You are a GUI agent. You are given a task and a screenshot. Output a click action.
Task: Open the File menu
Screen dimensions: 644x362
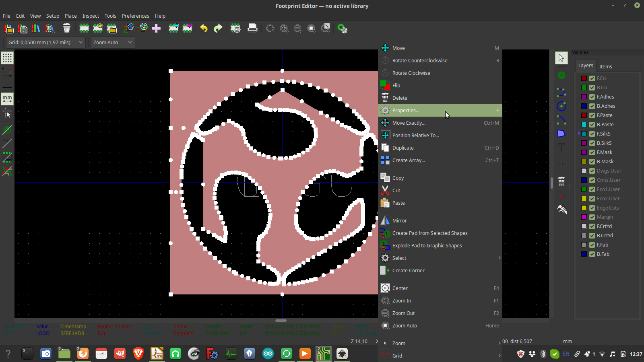[x=6, y=16]
